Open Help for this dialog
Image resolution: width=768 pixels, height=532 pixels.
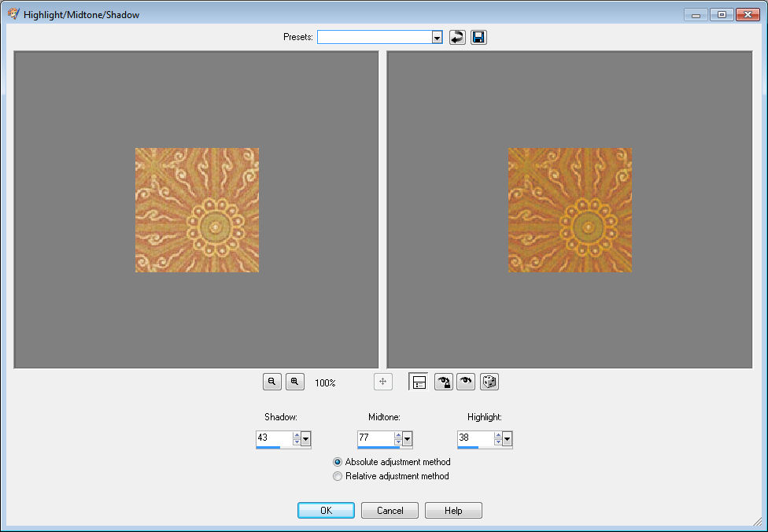click(x=453, y=511)
